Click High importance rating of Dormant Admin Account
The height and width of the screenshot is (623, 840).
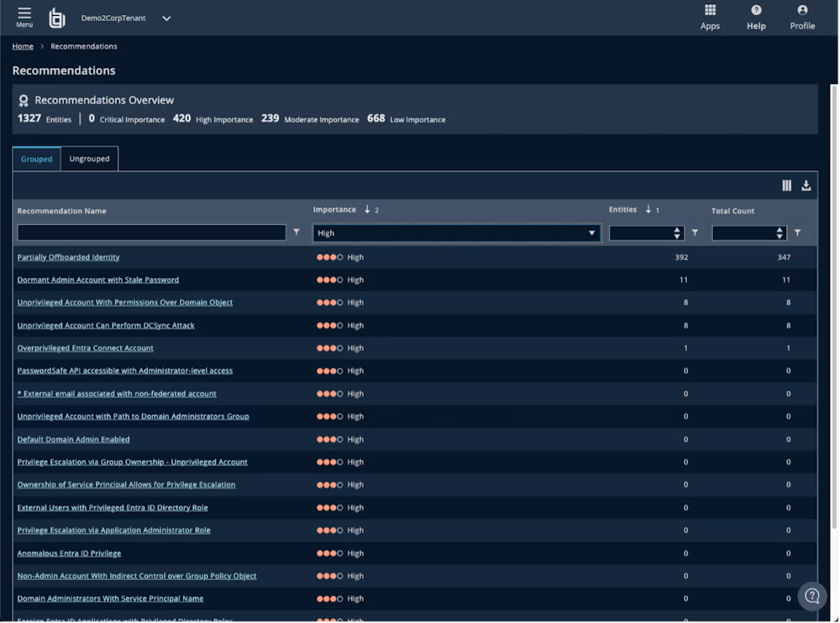[x=340, y=280]
